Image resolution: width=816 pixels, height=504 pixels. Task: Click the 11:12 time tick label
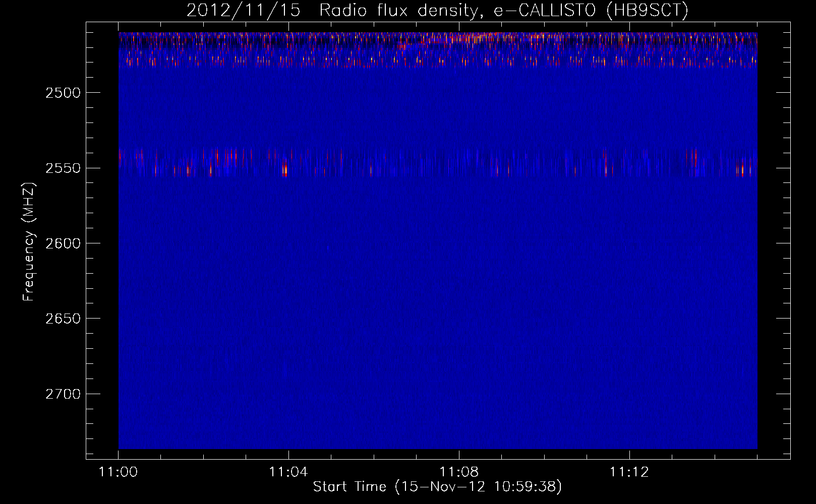point(629,472)
